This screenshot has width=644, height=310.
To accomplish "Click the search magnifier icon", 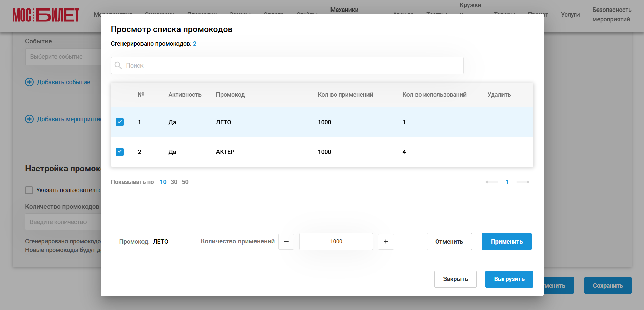I will (118, 66).
